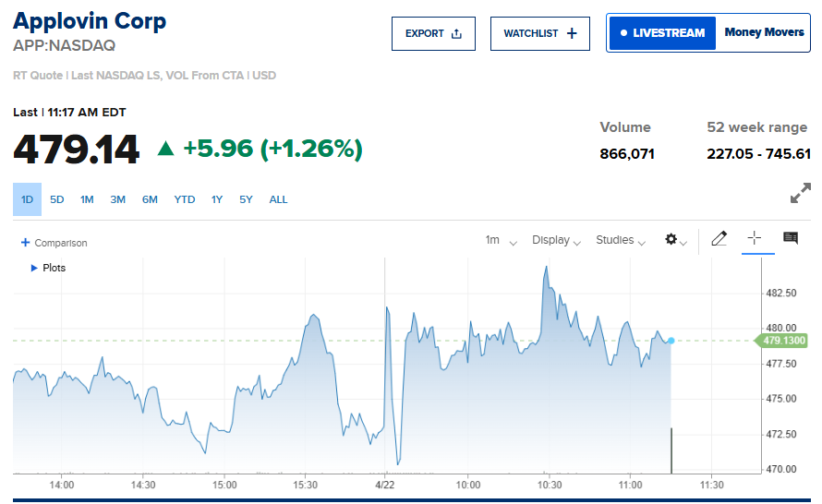Screen dimensions: 822x504
Task: Select the 1D time range
Action: [27, 199]
